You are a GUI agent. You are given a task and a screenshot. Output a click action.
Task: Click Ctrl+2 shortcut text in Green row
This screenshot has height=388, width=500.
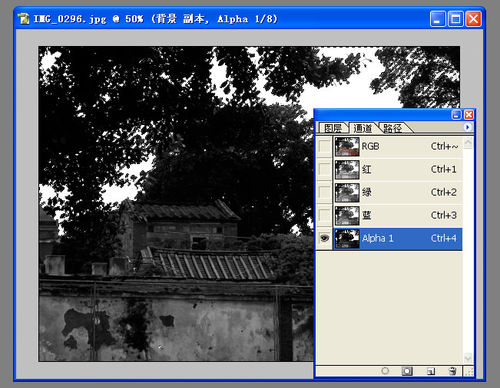tap(443, 192)
